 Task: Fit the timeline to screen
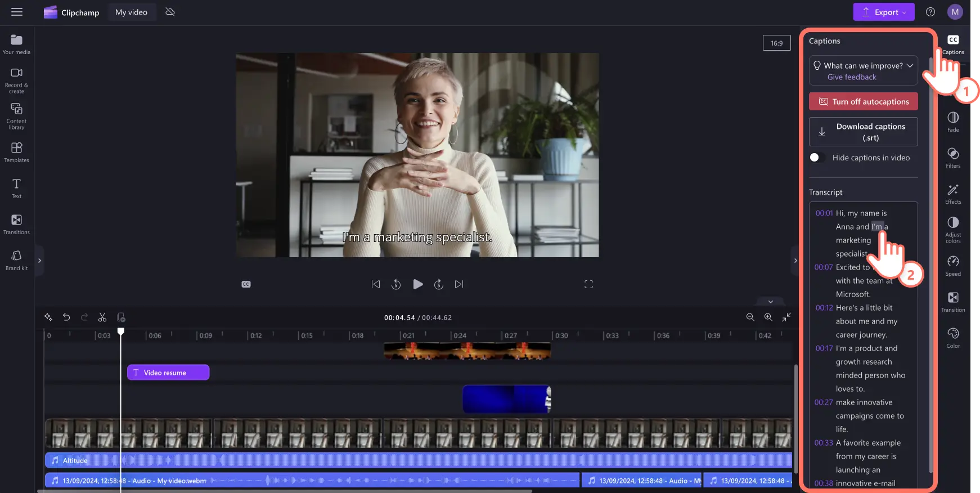coord(786,317)
